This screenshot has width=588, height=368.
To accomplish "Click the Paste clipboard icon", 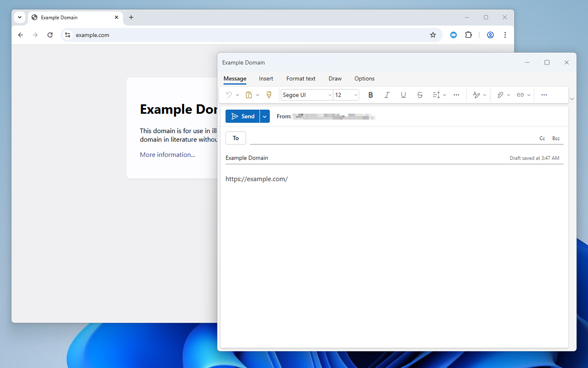I will click(x=249, y=95).
